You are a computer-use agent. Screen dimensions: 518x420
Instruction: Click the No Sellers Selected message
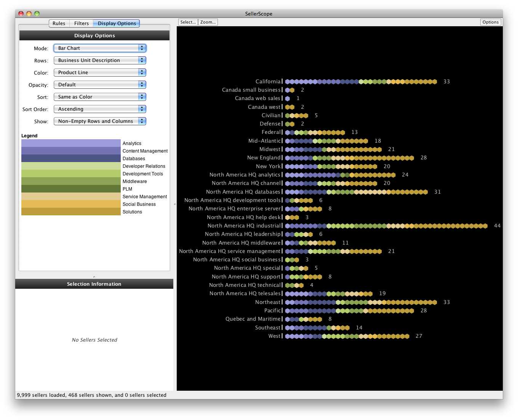[x=94, y=340]
